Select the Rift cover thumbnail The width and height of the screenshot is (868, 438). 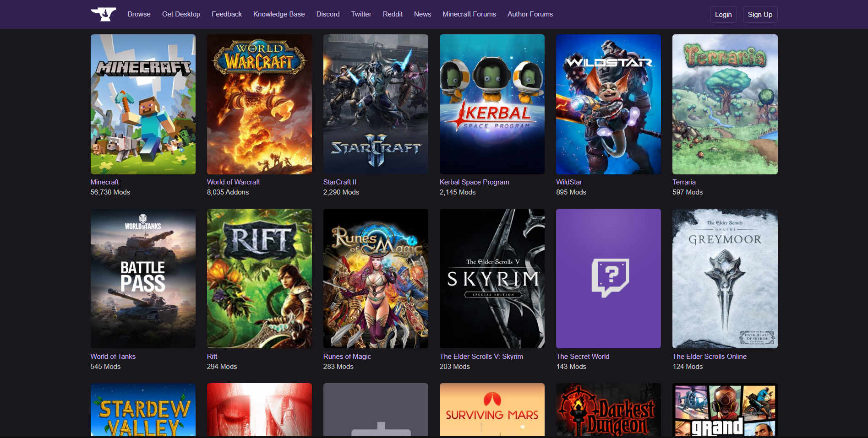tap(259, 279)
